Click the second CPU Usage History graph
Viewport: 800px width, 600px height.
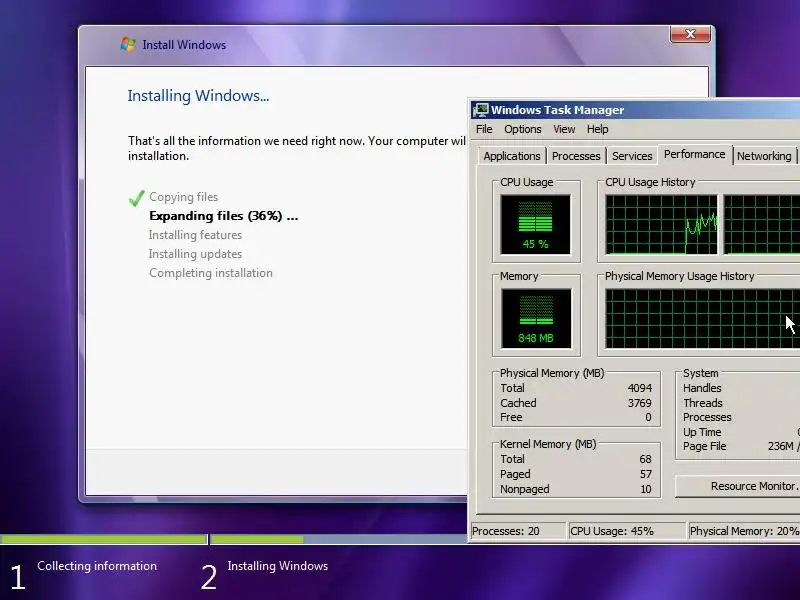[762, 224]
